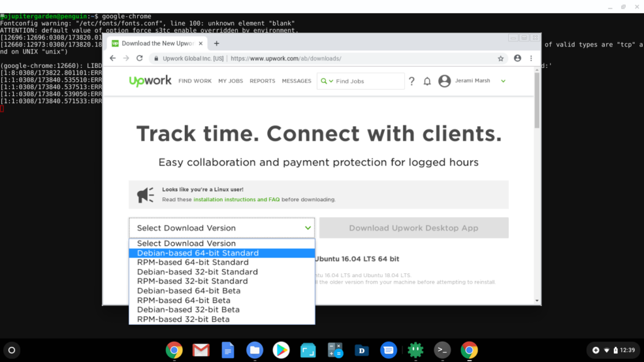This screenshot has height=362, width=644.
Task: Open Chrome three-dot menu
Action: tap(531, 58)
